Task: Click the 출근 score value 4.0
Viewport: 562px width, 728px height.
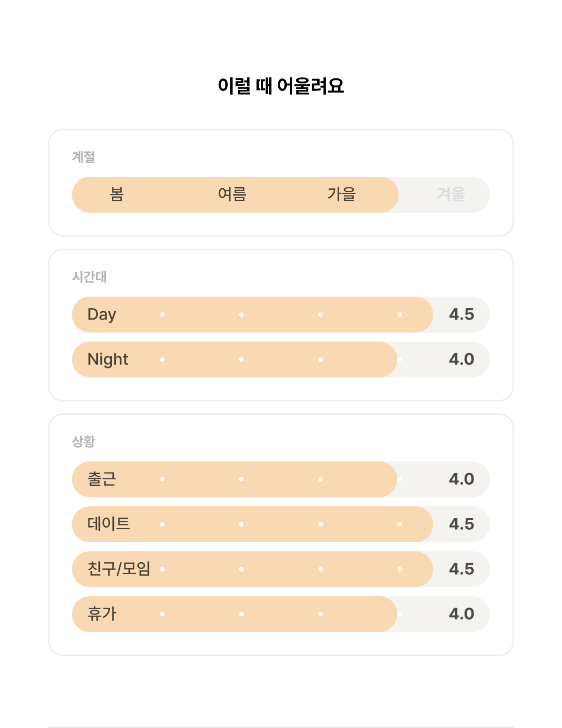Action: [x=462, y=479]
